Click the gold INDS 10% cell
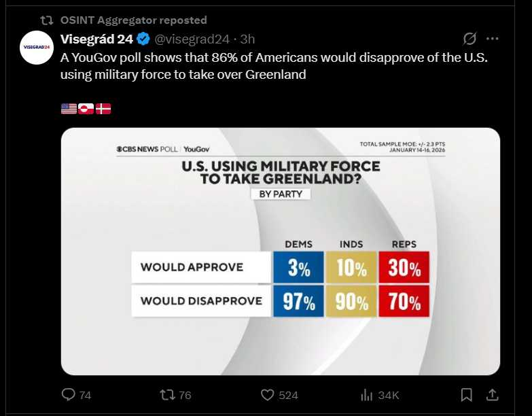Image resolution: width=532 pixels, height=416 pixels. coord(351,268)
